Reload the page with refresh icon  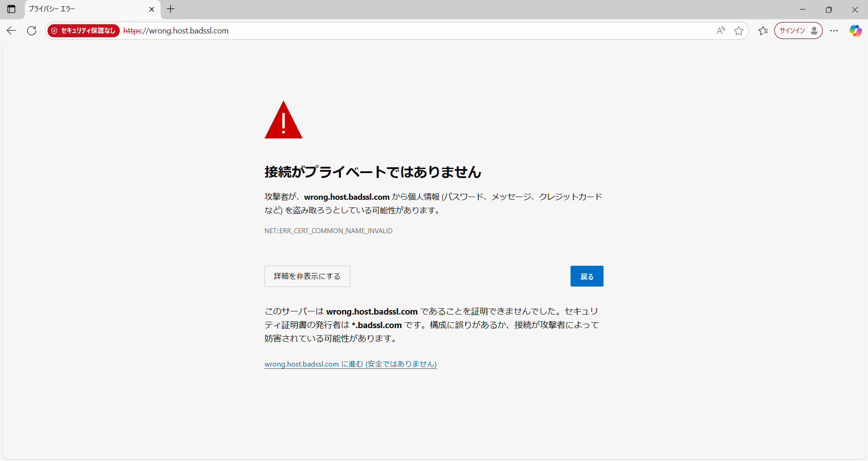32,31
